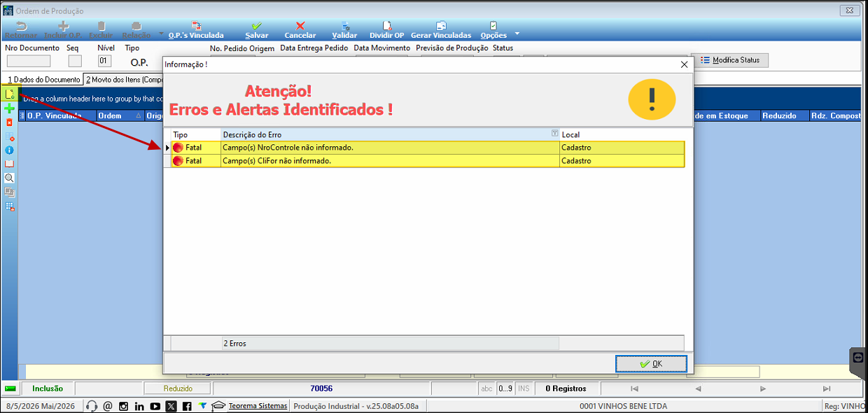Click the green indicator in status bar
This screenshot has height=413, width=868.
coord(10,388)
